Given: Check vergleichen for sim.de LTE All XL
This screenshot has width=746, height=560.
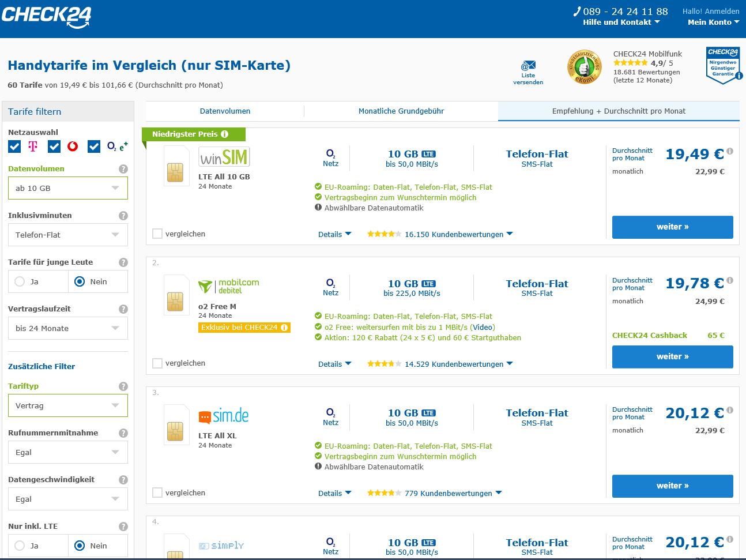Looking at the screenshot, I should 157,493.
